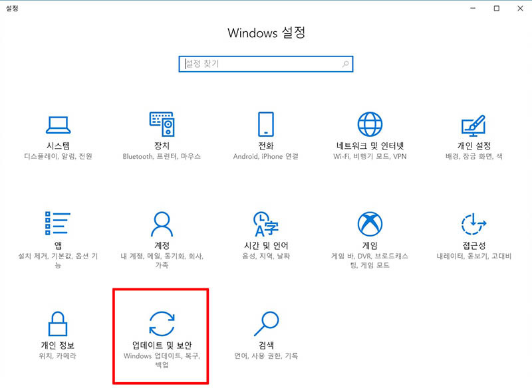Open the 업데이트 및 보안 refresh arrows icon
This screenshot has width=532, height=392.
[162, 324]
